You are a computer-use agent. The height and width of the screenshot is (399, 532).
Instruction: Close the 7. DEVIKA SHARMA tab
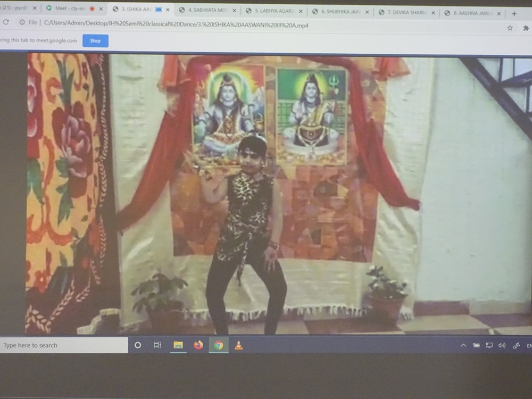pyautogui.click(x=433, y=13)
